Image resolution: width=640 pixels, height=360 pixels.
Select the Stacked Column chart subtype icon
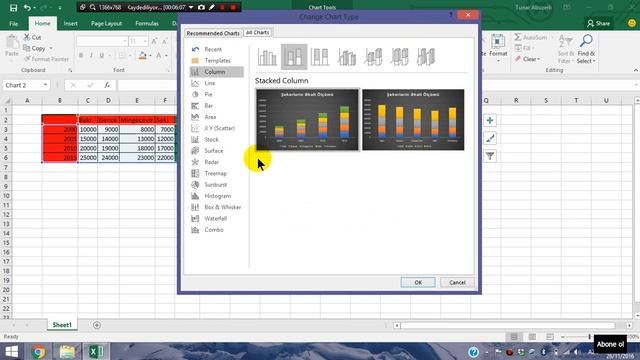click(294, 57)
